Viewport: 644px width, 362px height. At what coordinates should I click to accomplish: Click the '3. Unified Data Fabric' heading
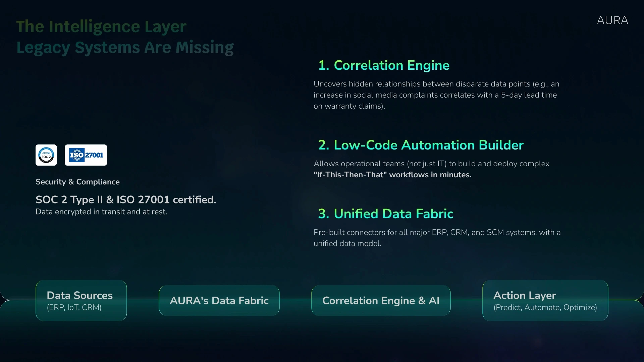coord(385,214)
